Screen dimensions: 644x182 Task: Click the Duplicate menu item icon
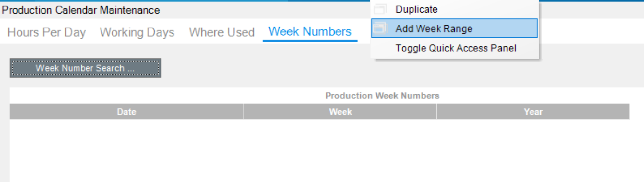380,9
